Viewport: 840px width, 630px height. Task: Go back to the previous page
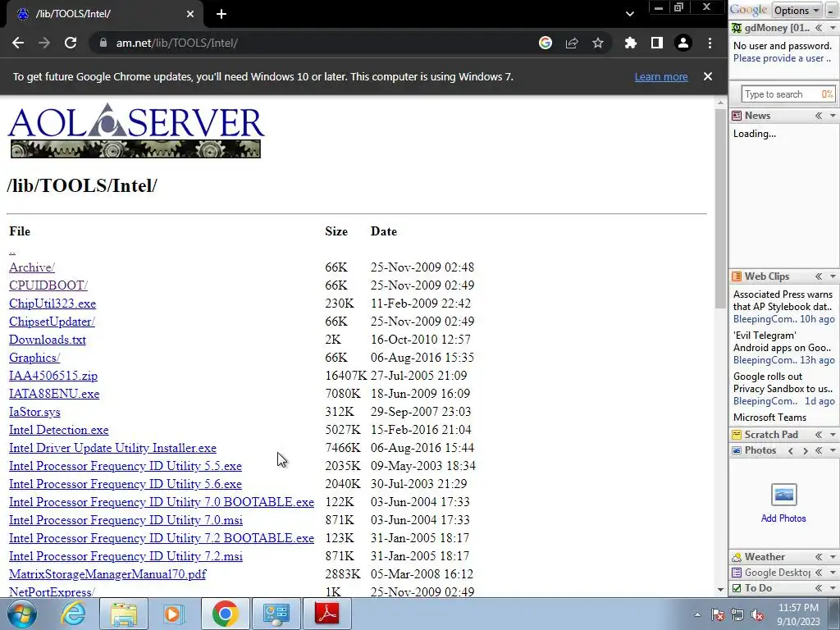[18, 43]
